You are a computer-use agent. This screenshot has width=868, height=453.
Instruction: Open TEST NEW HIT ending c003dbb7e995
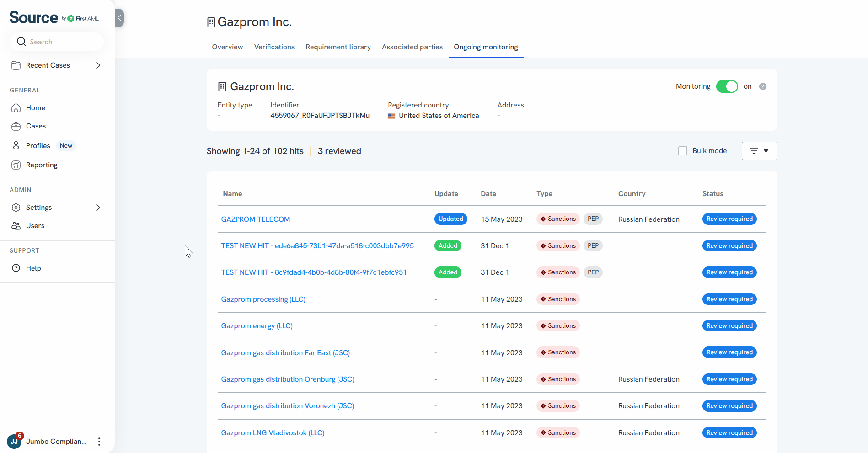(317, 246)
